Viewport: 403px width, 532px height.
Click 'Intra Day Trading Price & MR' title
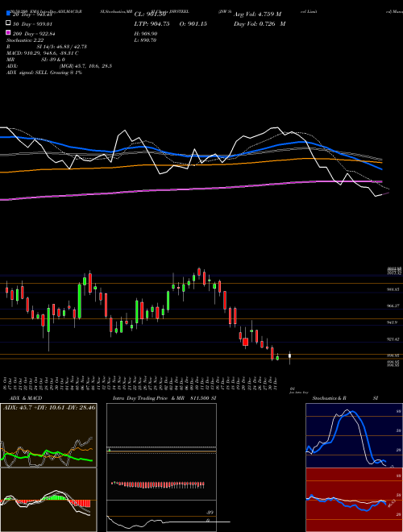[148, 398]
